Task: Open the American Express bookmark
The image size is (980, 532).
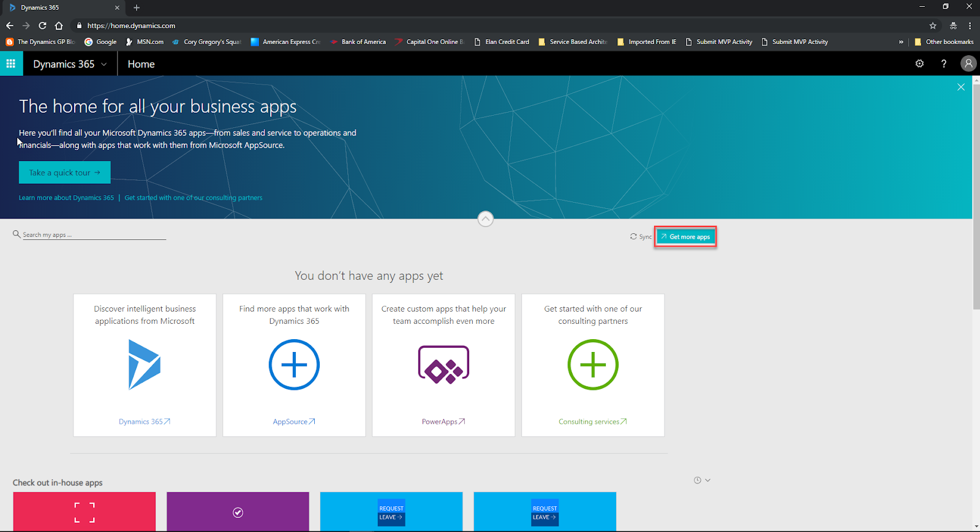Action: pos(285,42)
